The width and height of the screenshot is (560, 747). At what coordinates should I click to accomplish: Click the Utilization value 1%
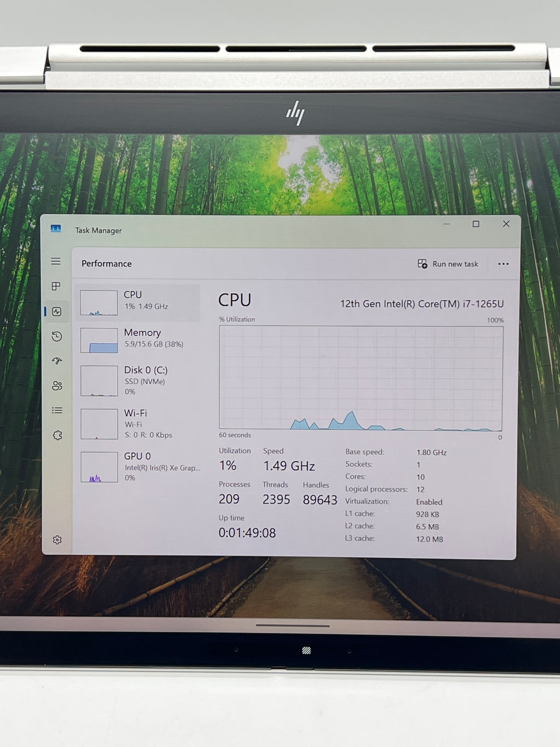click(227, 466)
